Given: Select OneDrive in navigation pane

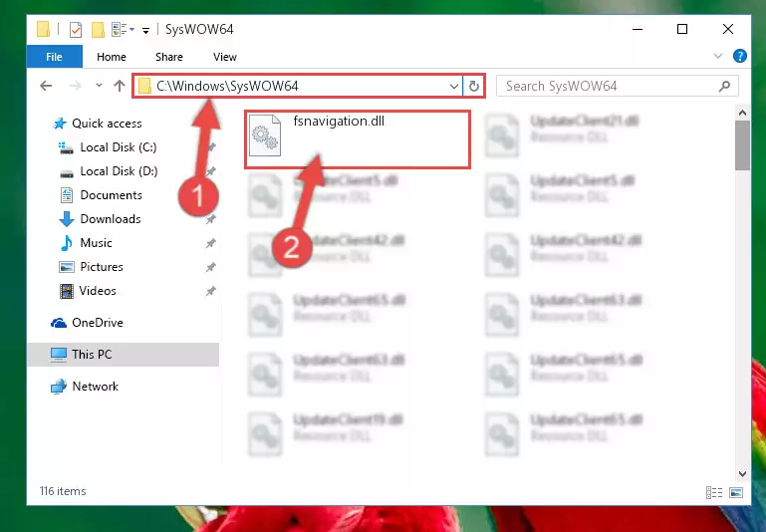Looking at the screenshot, I should pyautogui.click(x=98, y=323).
